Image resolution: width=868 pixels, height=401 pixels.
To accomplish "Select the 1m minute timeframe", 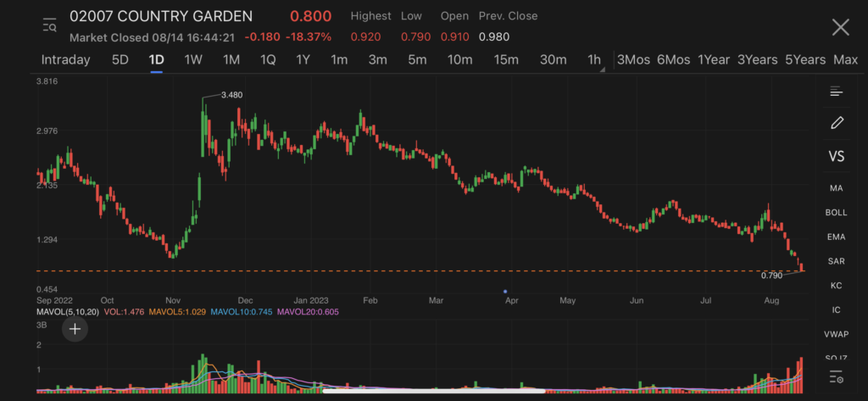I will (339, 60).
